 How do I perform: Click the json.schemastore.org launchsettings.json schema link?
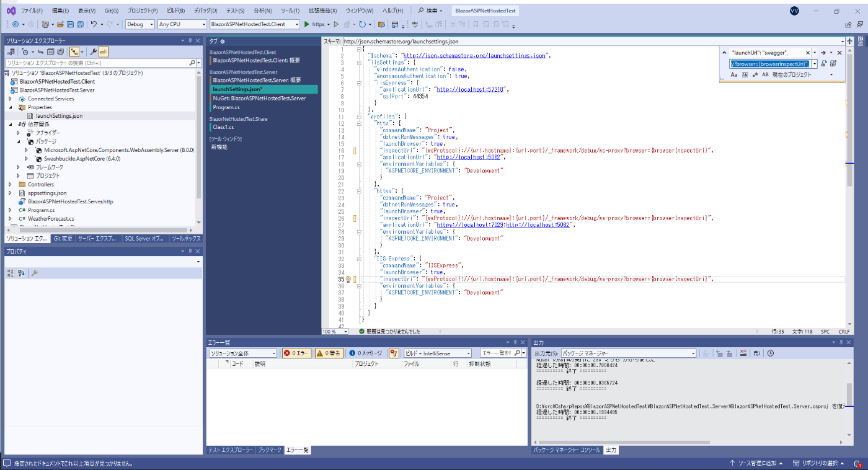point(475,55)
